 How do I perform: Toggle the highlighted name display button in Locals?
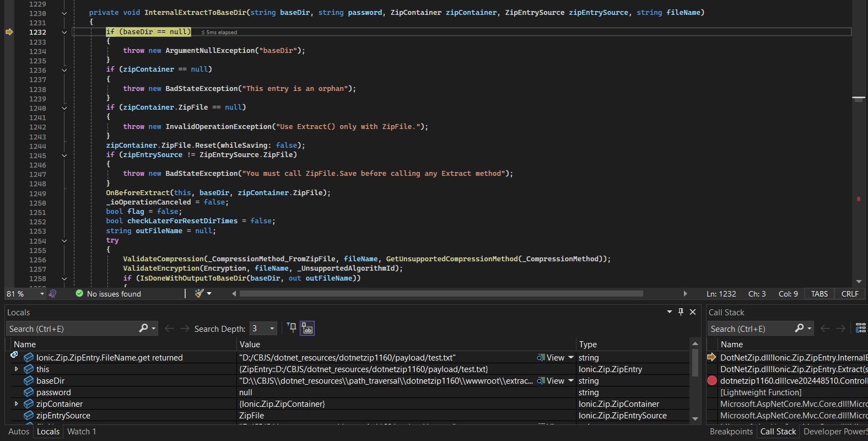point(307,329)
